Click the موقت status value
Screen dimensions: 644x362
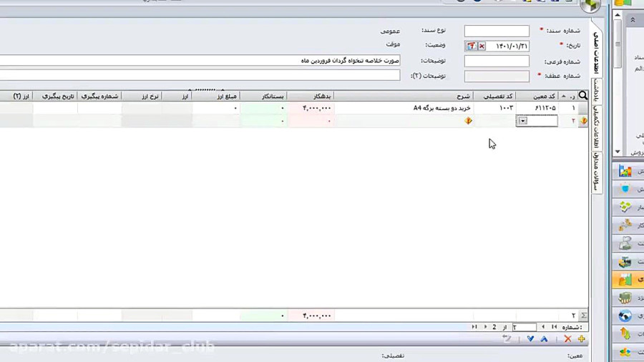coord(393,44)
